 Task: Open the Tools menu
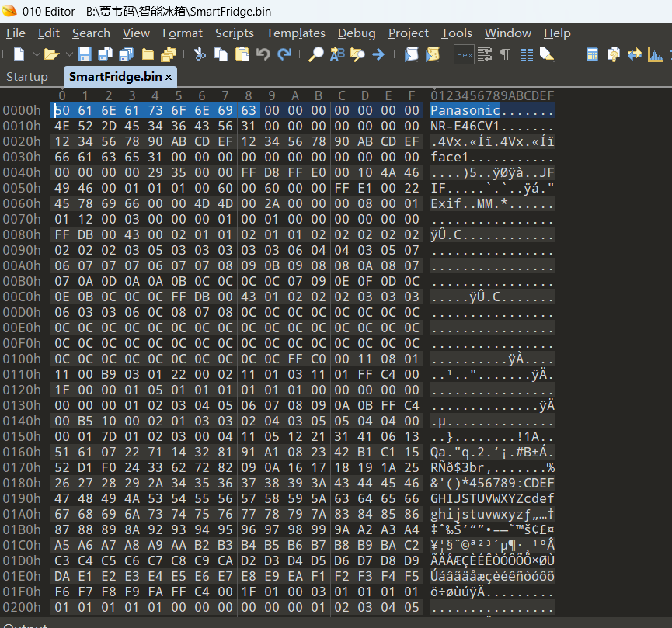tap(457, 33)
